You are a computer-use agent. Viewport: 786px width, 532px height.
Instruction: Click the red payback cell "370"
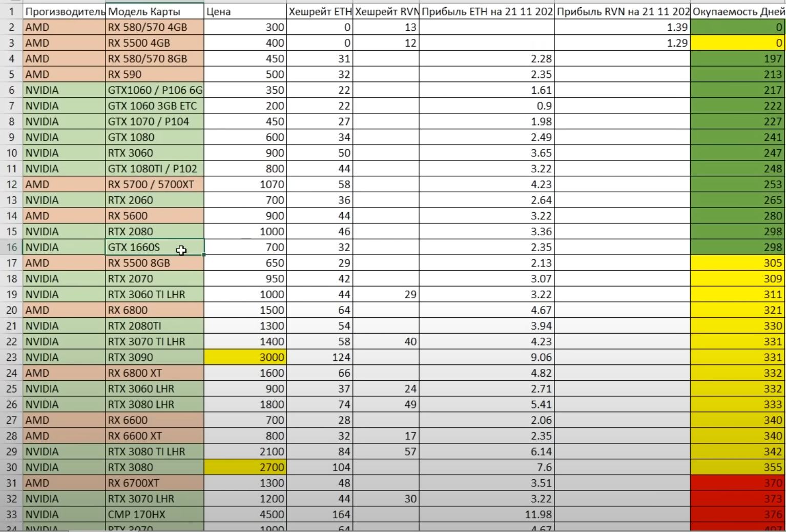[x=738, y=483]
